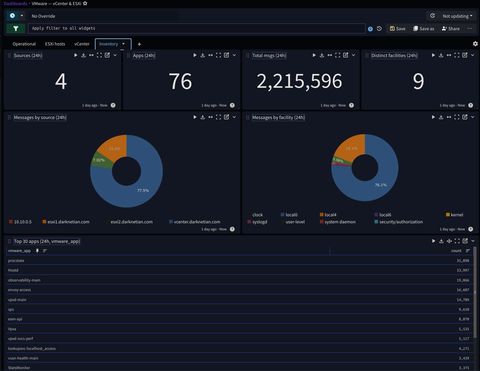Switch to the vCenter tab

(82, 44)
